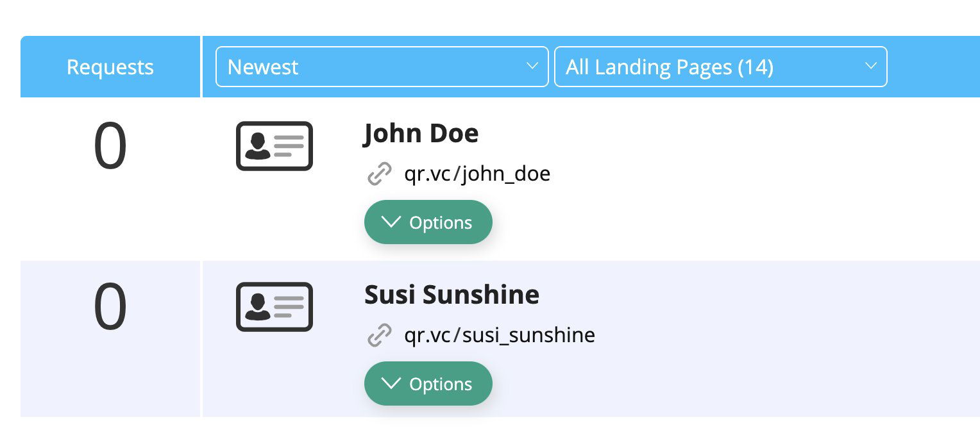Image resolution: width=980 pixels, height=437 pixels.
Task: Open the qr.vc/john_doe short link
Action: coord(477,174)
